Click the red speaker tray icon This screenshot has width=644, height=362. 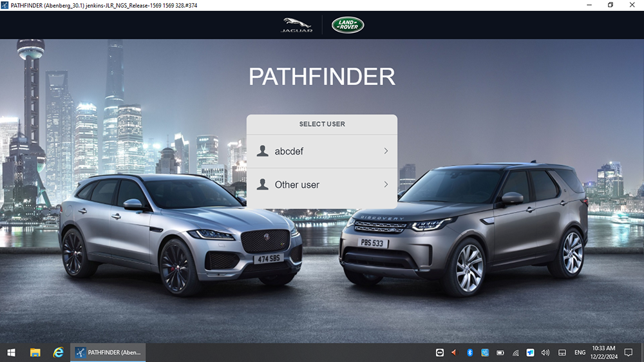click(x=454, y=352)
